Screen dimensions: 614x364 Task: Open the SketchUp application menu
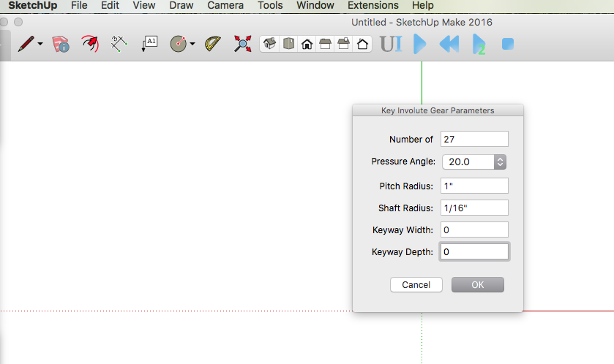[x=33, y=5]
